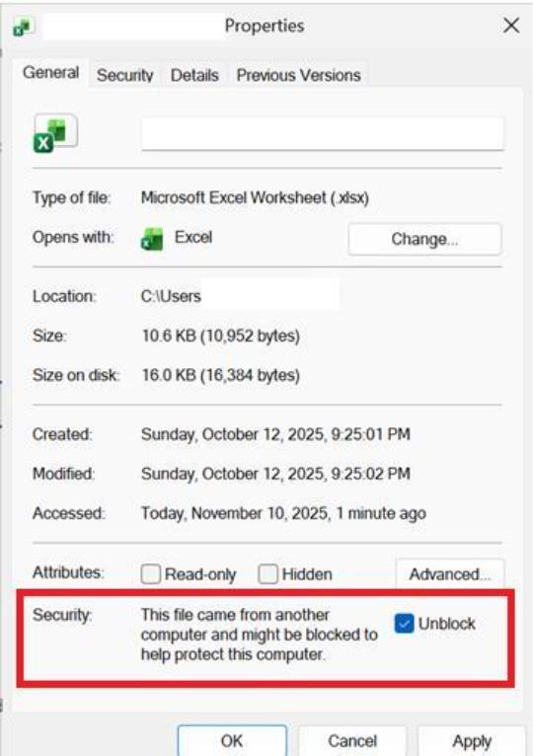533x756 pixels.
Task: Enable the Hidden checkbox
Action: click(267, 573)
